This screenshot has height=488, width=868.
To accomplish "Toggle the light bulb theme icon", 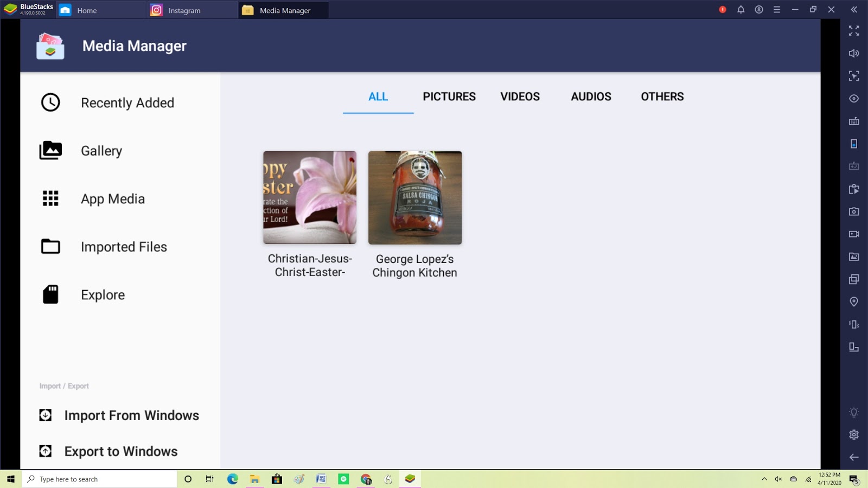I will pos(854,412).
